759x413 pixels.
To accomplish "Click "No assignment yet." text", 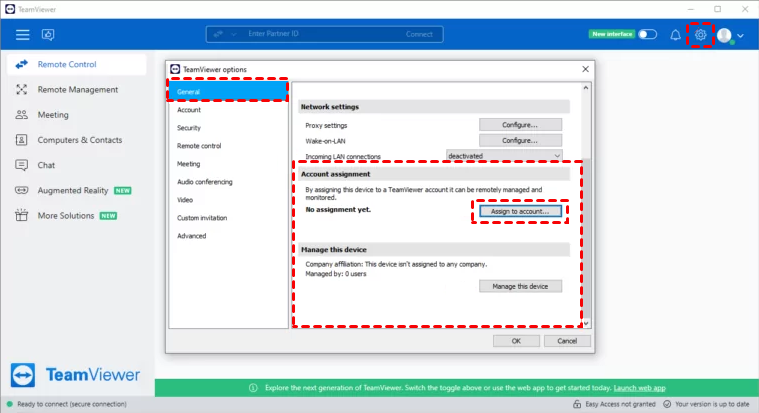I will (338, 210).
